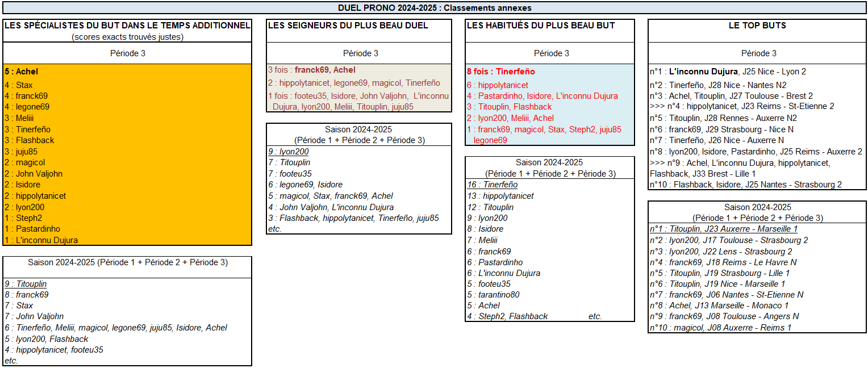Select underlined '9 : Titouplin' season entry

pyautogui.click(x=26, y=284)
